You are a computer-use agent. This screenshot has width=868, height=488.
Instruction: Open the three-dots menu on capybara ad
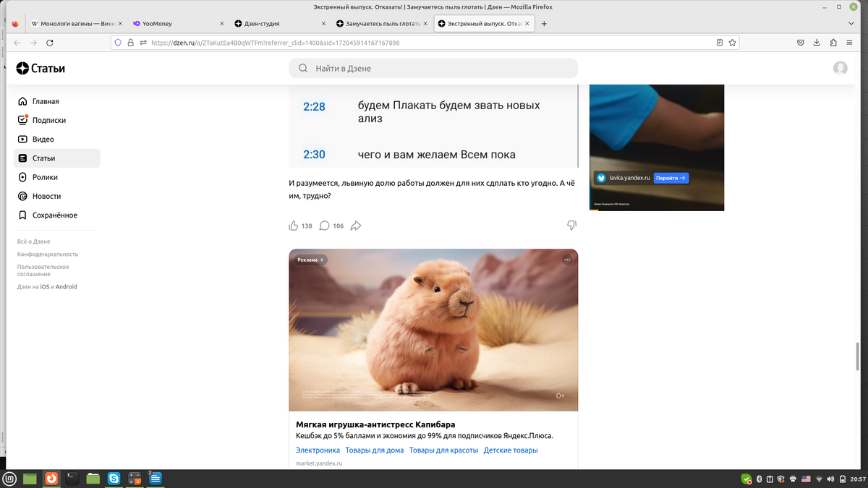567,260
